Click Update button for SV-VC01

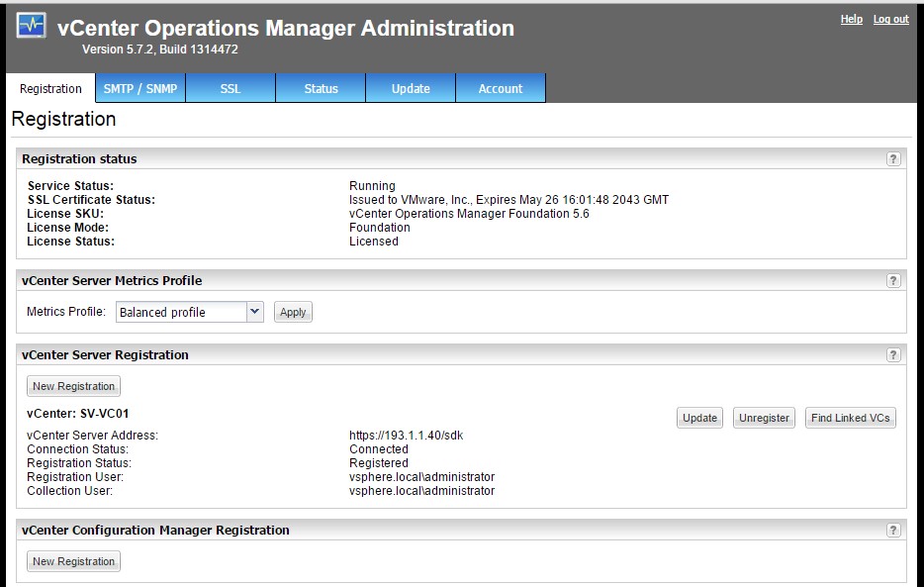pyautogui.click(x=699, y=418)
